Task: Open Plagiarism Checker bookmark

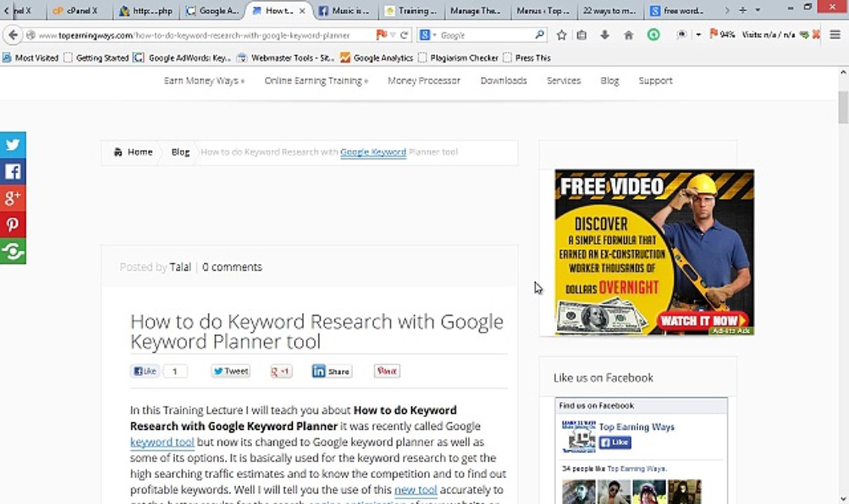Action: tap(458, 58)
